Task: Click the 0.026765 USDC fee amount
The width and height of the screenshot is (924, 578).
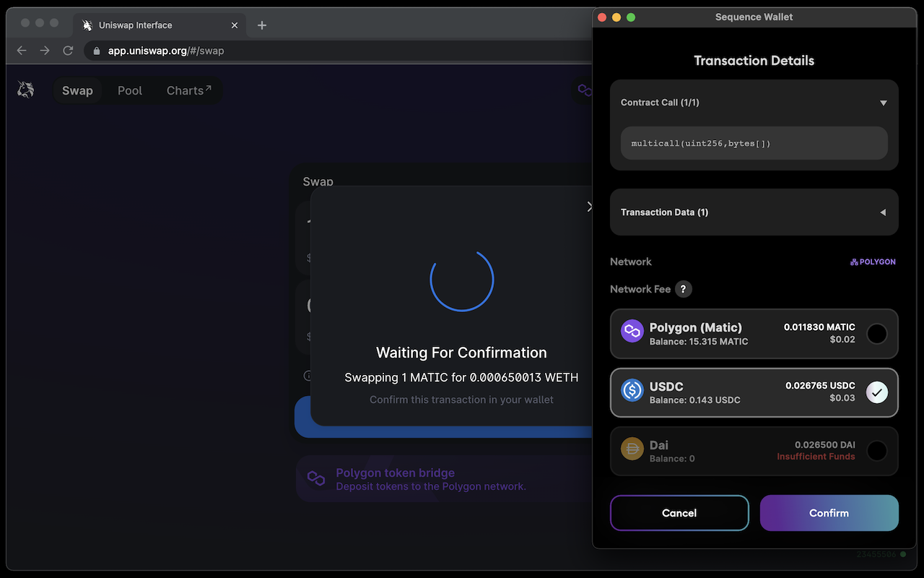Action: click(820, 386)
